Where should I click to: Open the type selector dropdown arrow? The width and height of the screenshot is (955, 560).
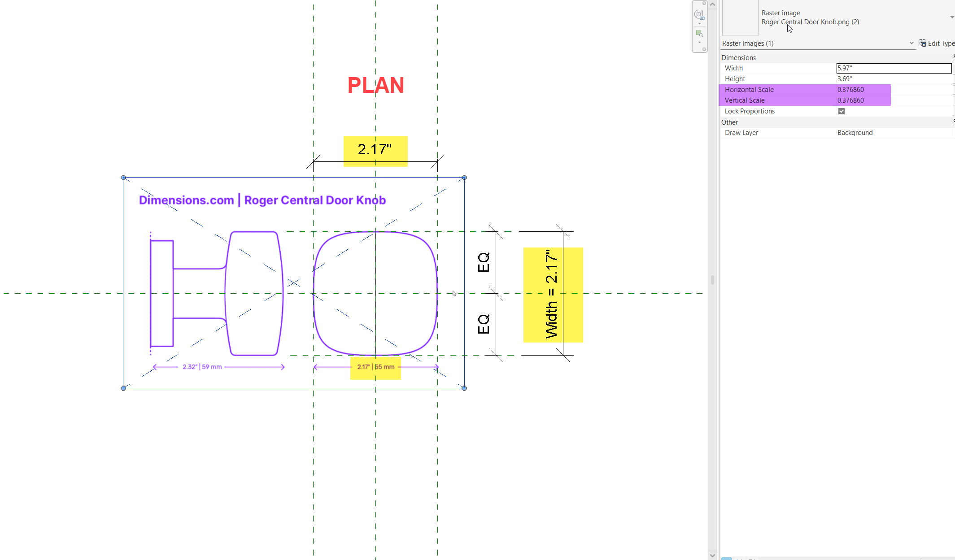951,17
